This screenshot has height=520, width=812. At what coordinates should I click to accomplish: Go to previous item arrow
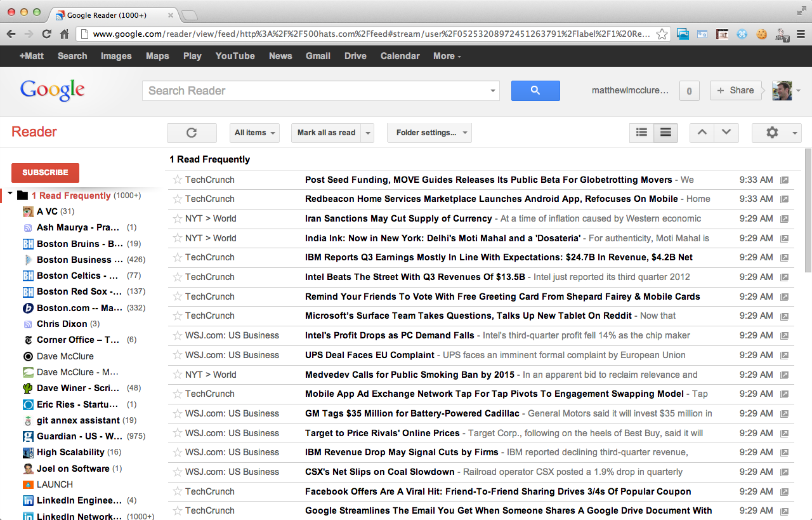click(x=702, y=133)
